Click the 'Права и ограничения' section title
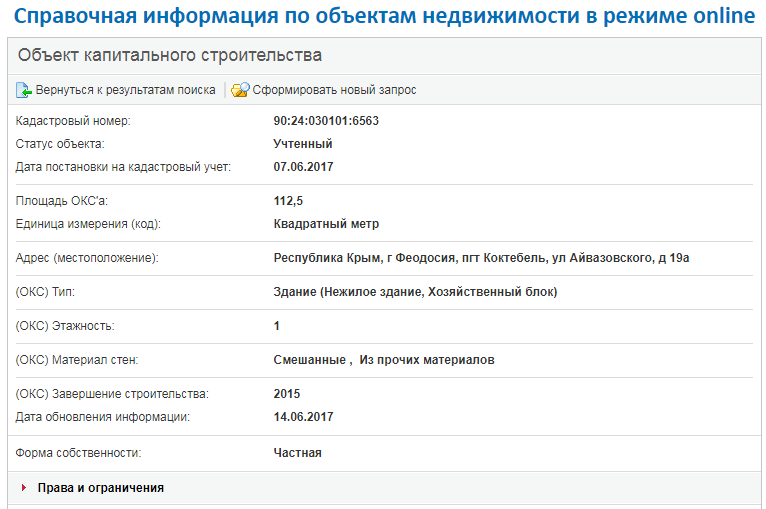 click(x=100, y=488)
